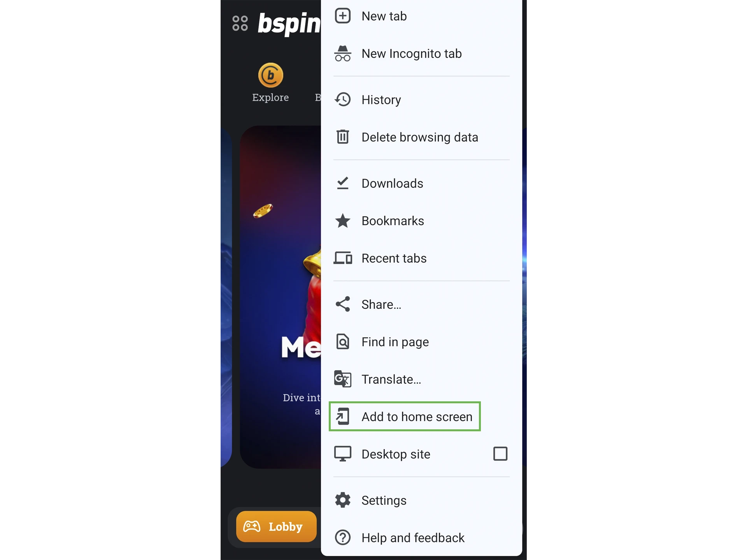Click the Share icon
The width and height of the screenshot is (747, 560).
343,304
